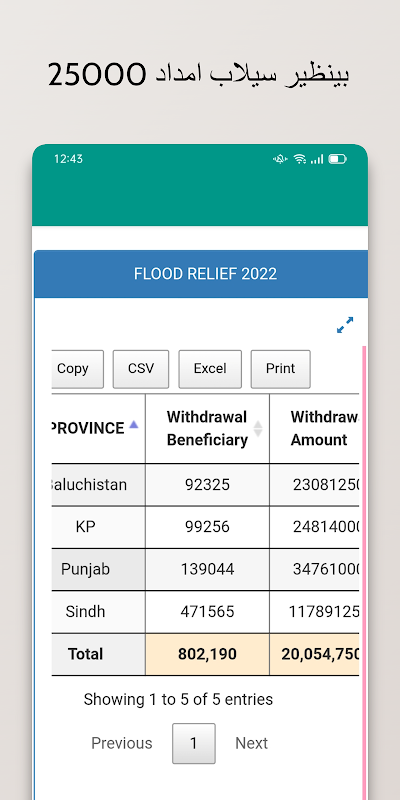Tap the cellular signal bars icon
This screenshot has height=800, width=400.
[317, 159]
